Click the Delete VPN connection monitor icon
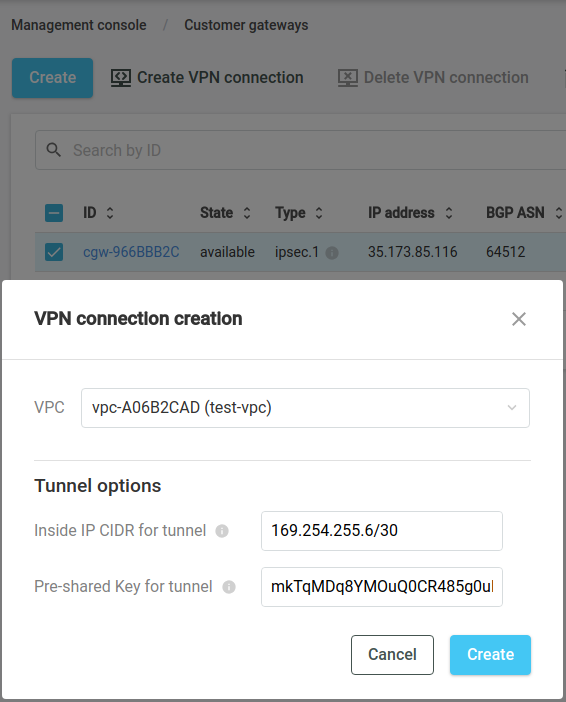The image size is (566, 702). click(x=348, y=78)
